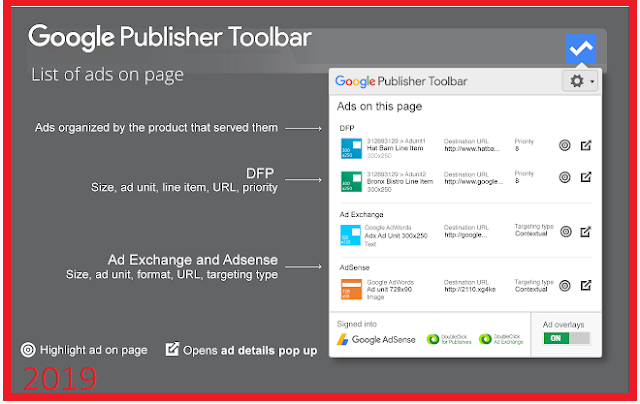Click the DFP section label
Image resolution: width=640 pixels, height=404 pixels.
pos(347,128)
